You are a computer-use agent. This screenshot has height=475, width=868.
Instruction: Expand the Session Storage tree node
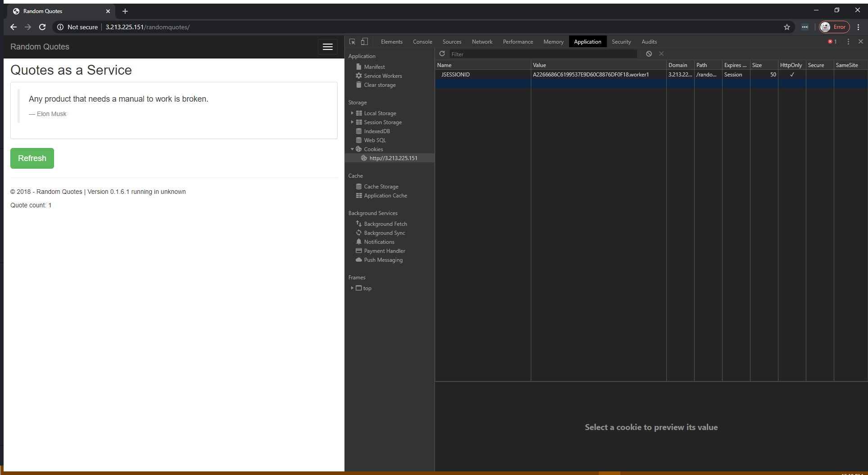pyautogui.click(x=352, y=122)
